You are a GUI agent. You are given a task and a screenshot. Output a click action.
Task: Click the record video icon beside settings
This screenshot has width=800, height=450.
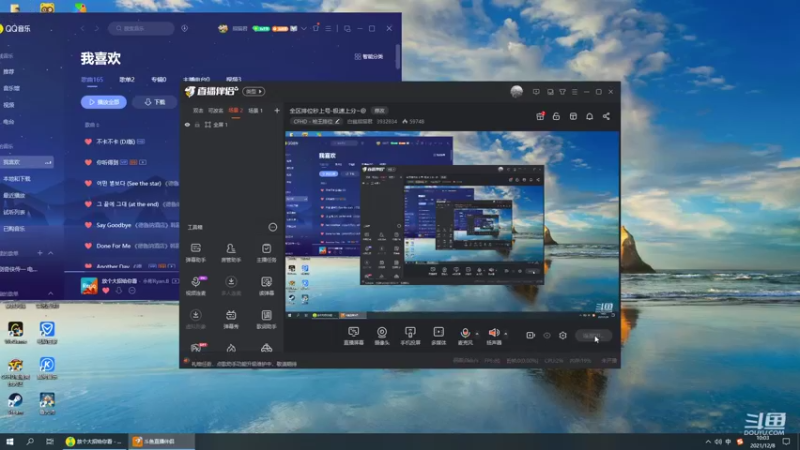click(x=530, y=335)
